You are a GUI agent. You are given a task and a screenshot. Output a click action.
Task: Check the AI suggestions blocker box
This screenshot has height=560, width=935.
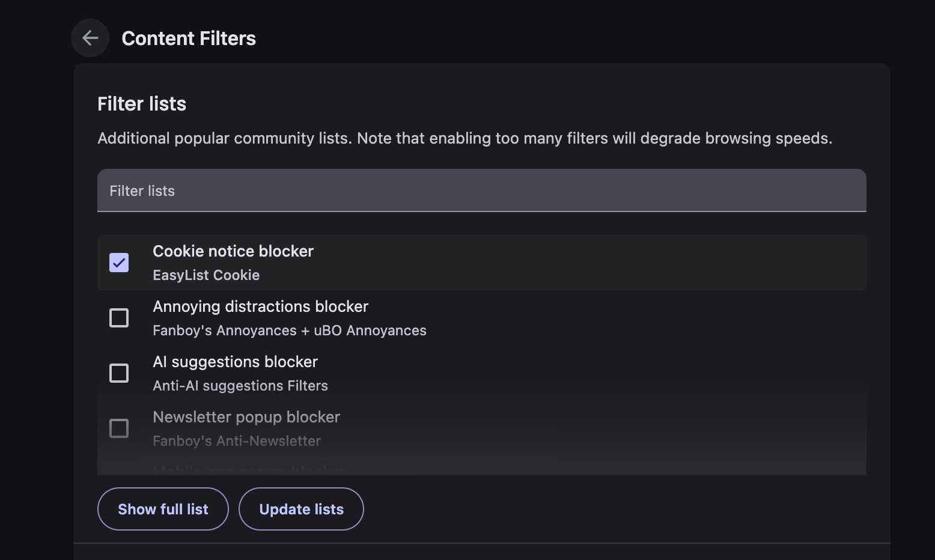tap(118, 373)
